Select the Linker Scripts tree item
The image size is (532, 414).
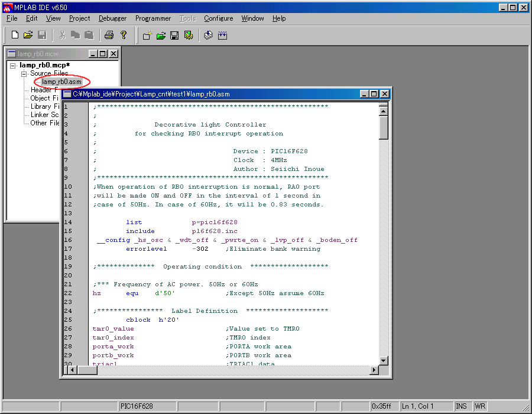click(x=45, y=115)
